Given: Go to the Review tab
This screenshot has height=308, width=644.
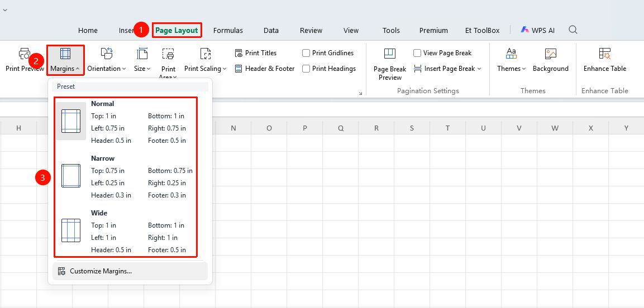Looking at the screenshot, I should [311, 30].
